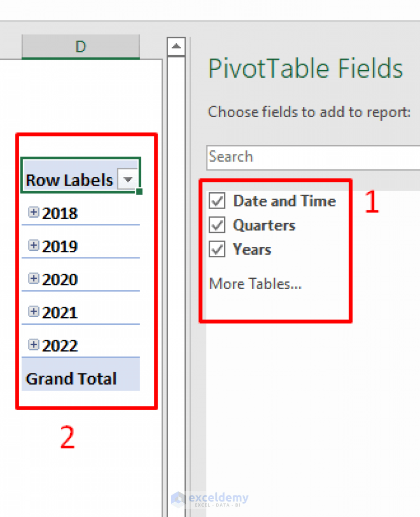Expand the 2020 group
The image size is (420, 517).
tap(33, 277)
